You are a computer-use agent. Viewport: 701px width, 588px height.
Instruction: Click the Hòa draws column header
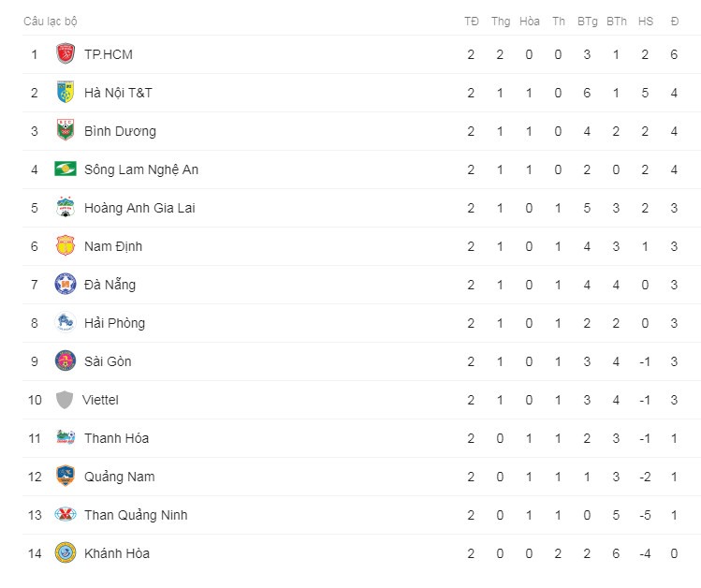530,22
